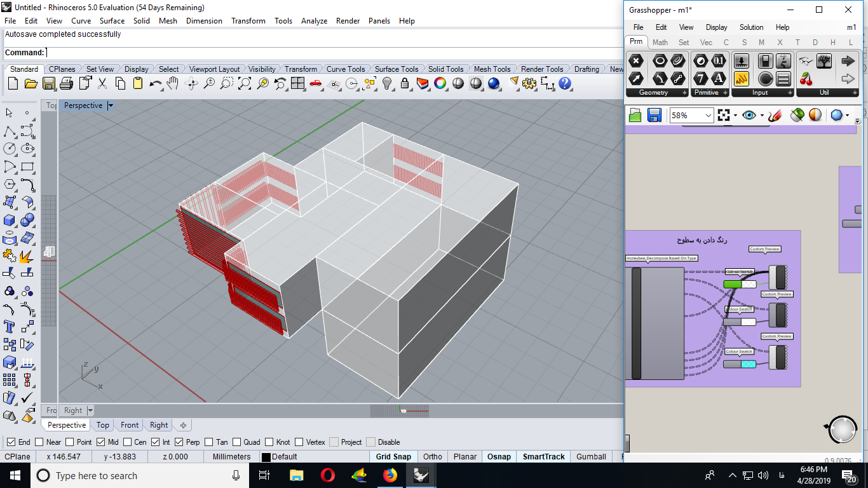Expand the Geometry panel in Grasshopper
868x488 pixels.
coord(685,93)
